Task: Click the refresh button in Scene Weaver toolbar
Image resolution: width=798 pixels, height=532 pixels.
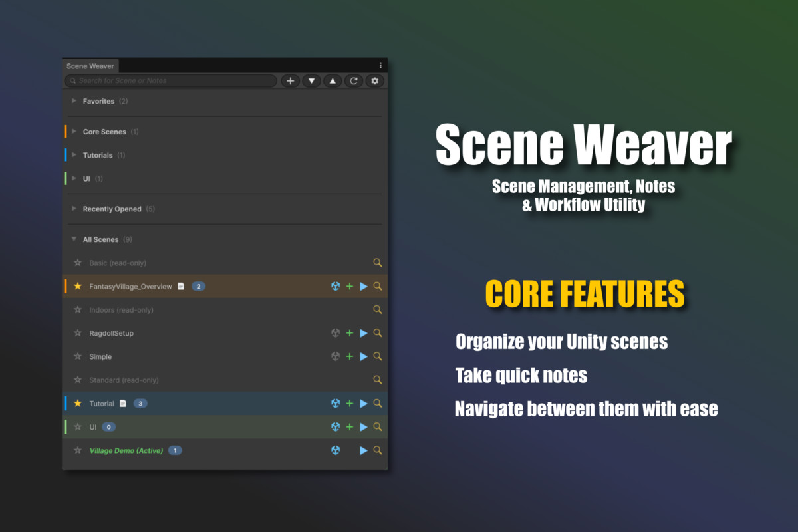Action: click(x=354, y=81)
